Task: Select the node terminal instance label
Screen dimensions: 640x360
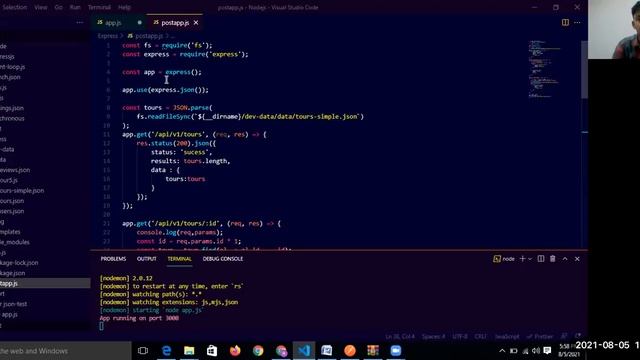Action: (504, 259)
